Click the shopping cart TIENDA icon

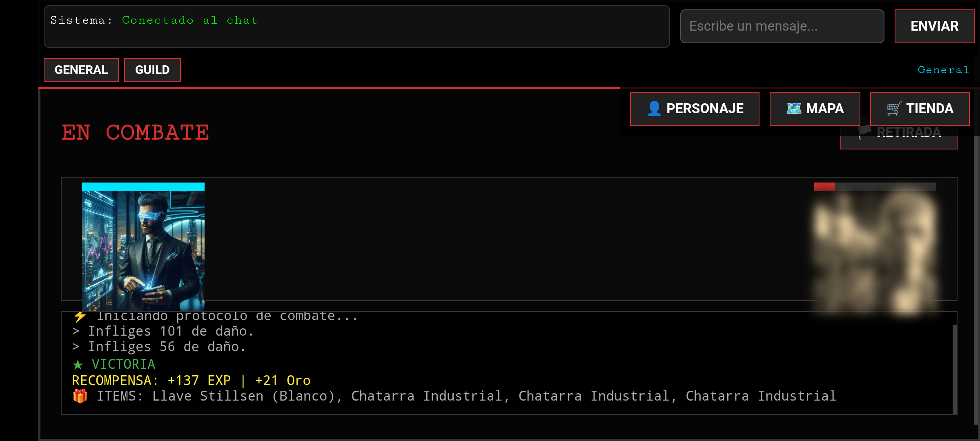pyautogui.click(x=893, y=109)
